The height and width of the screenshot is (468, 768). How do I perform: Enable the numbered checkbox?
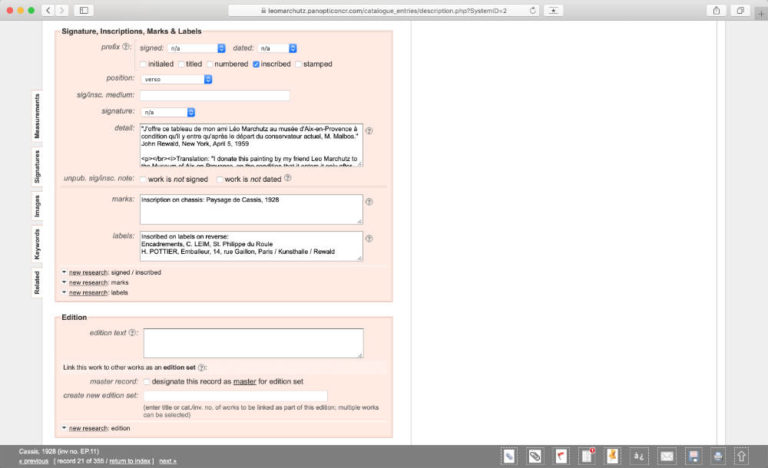pyautogui.click(x=210, y=64)
